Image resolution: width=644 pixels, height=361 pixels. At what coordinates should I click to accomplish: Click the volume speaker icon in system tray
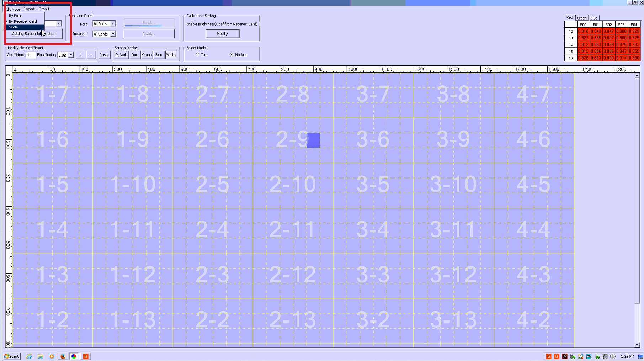[x=613, y=356]
